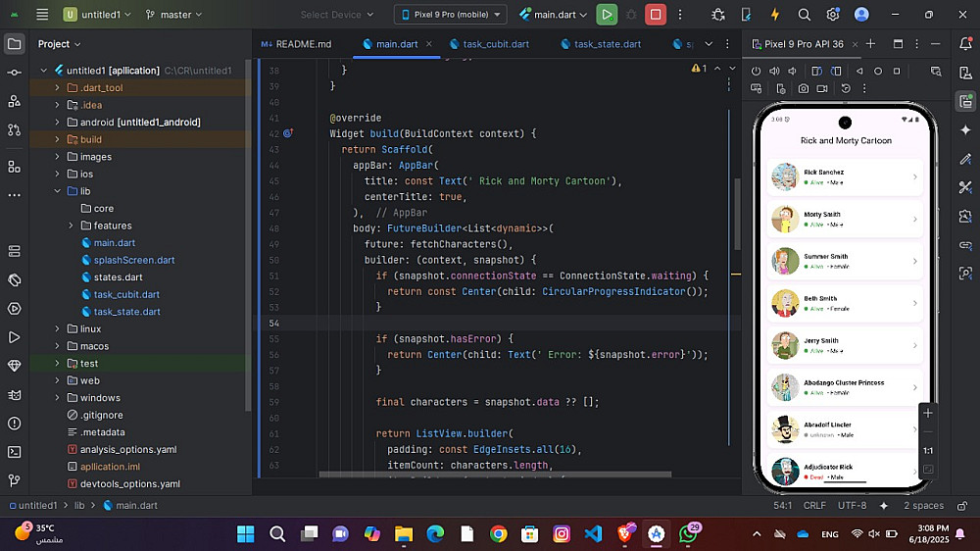Toggle the Running Devices panel button
The width and height of the screenshot is (980, 551).
pos(965,101)
